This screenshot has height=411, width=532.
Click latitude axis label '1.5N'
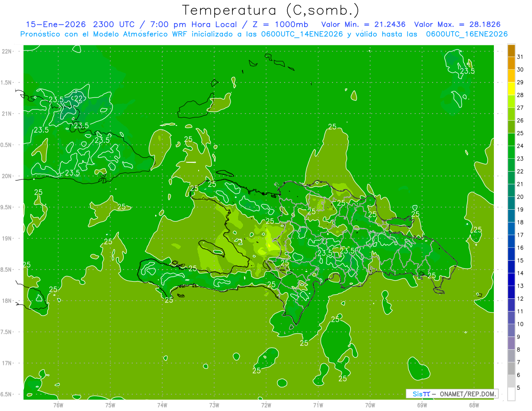pyautogui.click(x=7, y=82)
